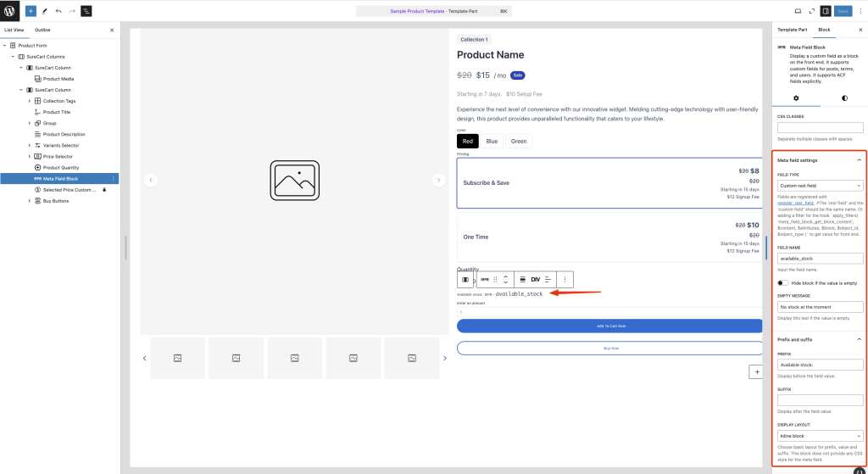Toggle the document overview list icon
Viewport: 868px width, 474px height.
(x=86, y=11)
